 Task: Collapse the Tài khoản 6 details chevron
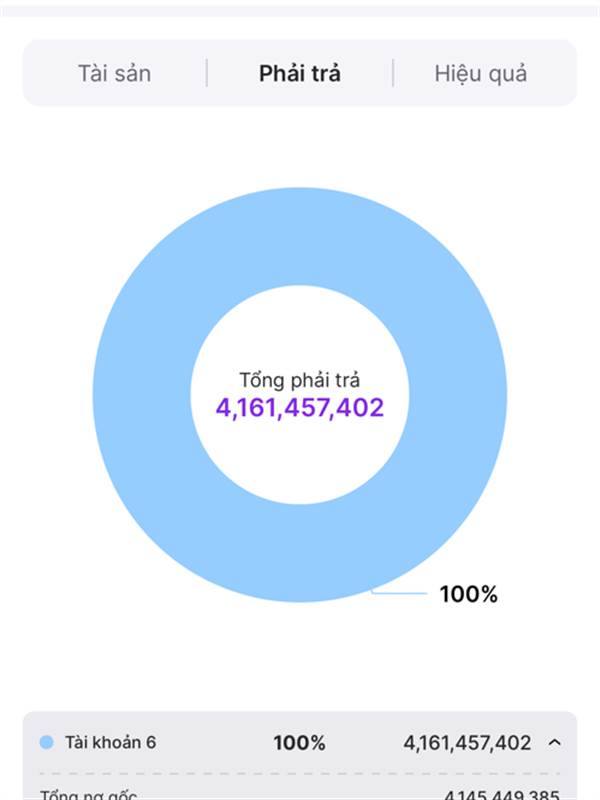[x=555, y=743]
